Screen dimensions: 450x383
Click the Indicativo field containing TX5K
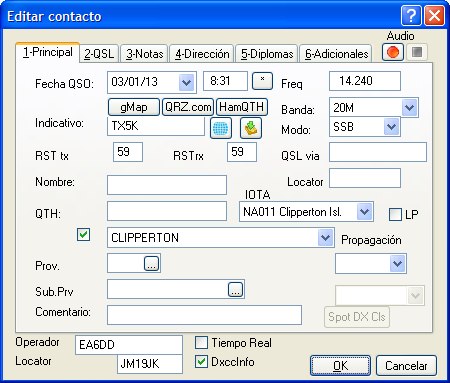pos(156,126)
